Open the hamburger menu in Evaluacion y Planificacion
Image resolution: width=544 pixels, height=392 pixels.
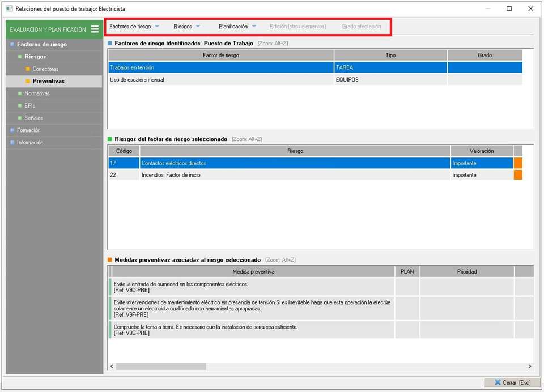pos(95,29)
